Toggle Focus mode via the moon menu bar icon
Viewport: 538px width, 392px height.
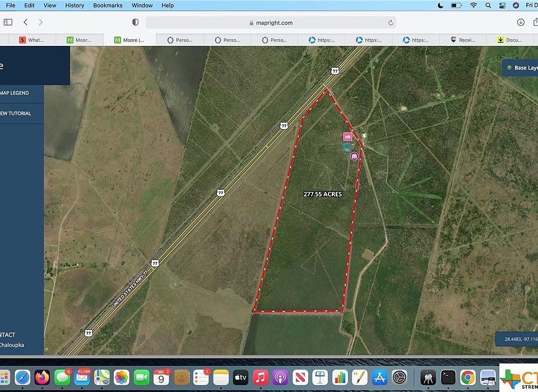(440, 5)
